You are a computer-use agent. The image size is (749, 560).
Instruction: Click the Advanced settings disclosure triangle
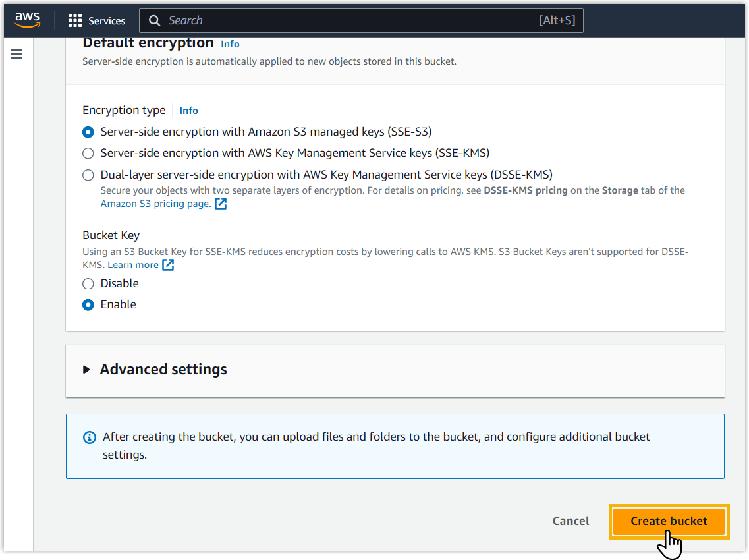(x=86, y=370)
